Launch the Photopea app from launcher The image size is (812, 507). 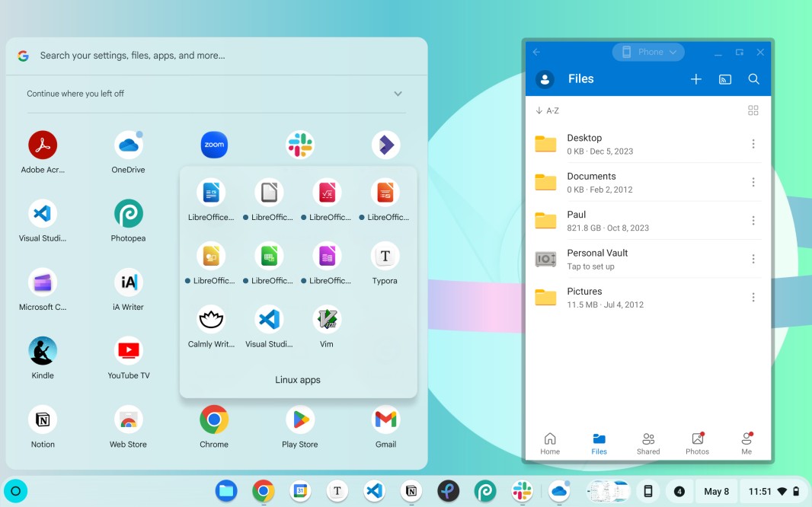(128, 215)
